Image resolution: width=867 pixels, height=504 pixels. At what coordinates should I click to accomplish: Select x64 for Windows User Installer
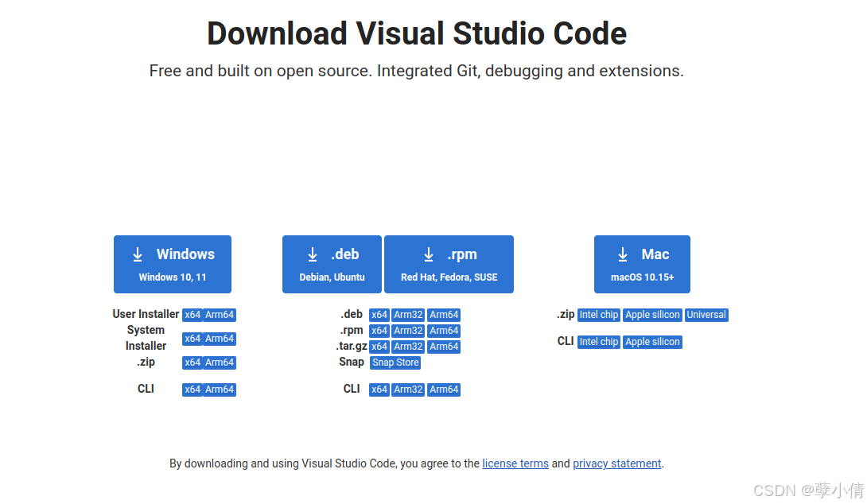click(x=192, y=315)
